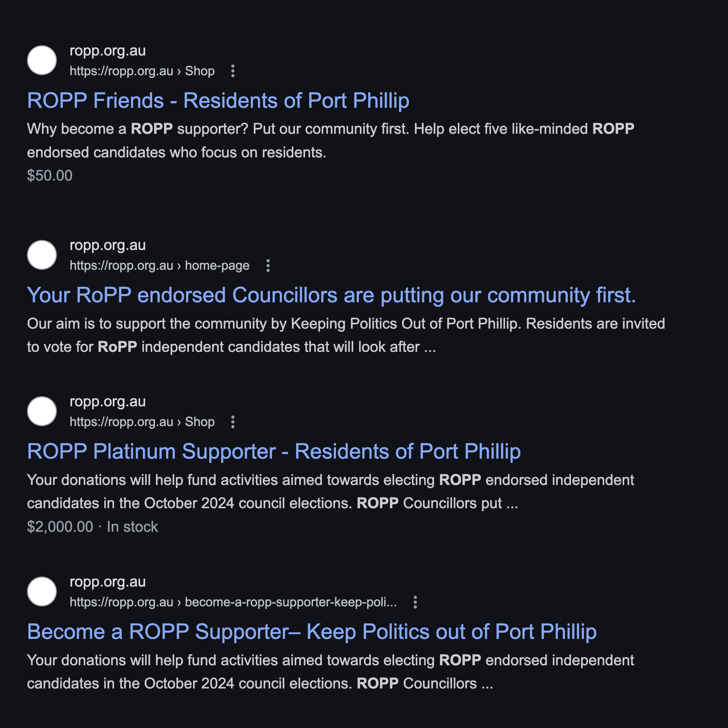Click the ropp.org.au site name above Platinum Supporter
This screenshot has width=728, height=728.
pos(108,402)
